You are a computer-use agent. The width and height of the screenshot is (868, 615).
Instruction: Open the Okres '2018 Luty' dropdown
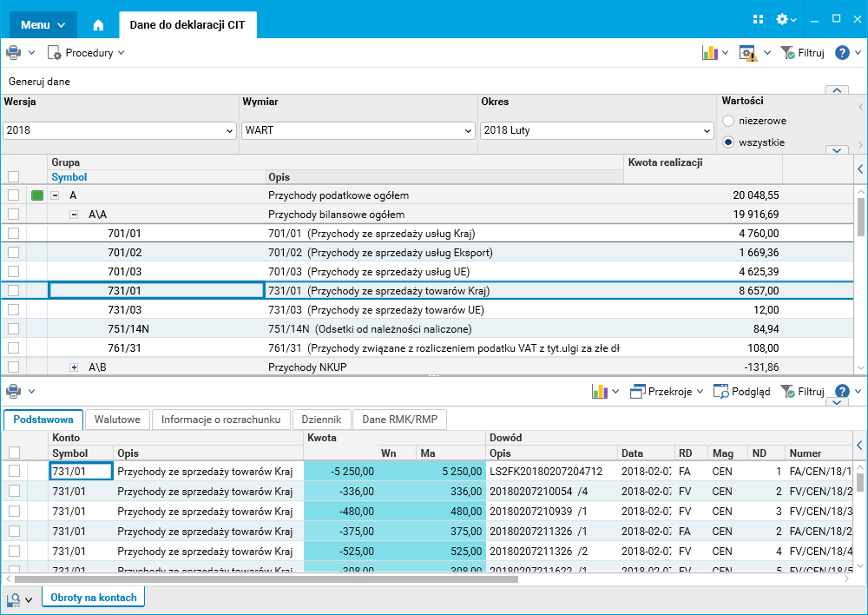coord(596,130)
